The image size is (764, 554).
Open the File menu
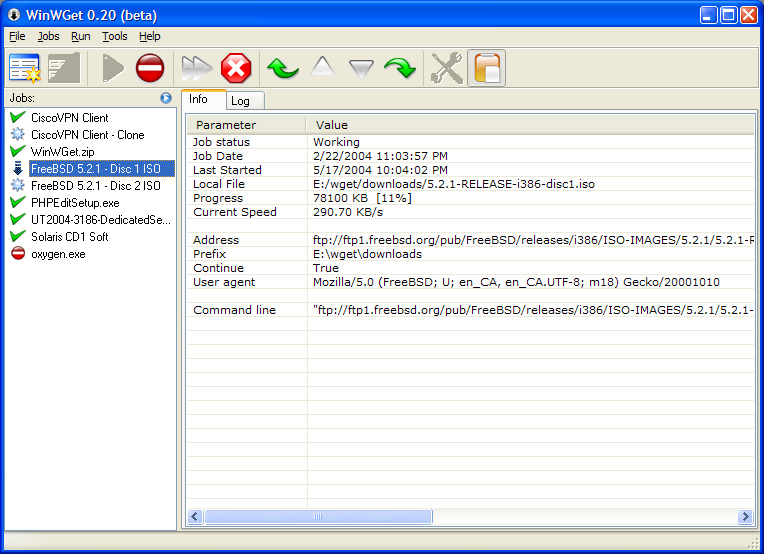17,37
